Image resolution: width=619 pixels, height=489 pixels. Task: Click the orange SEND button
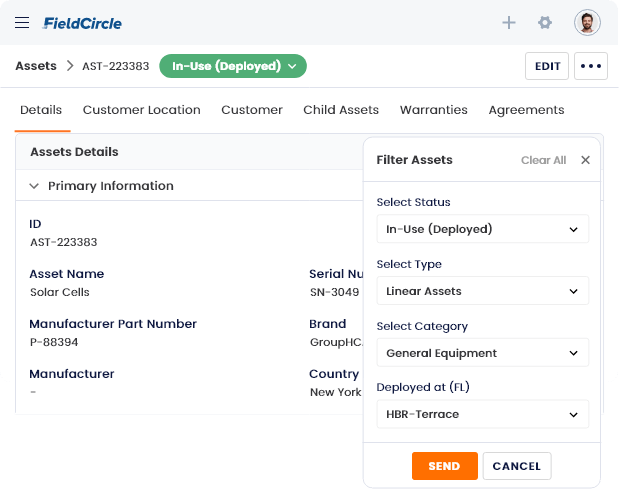coord(445,466)
